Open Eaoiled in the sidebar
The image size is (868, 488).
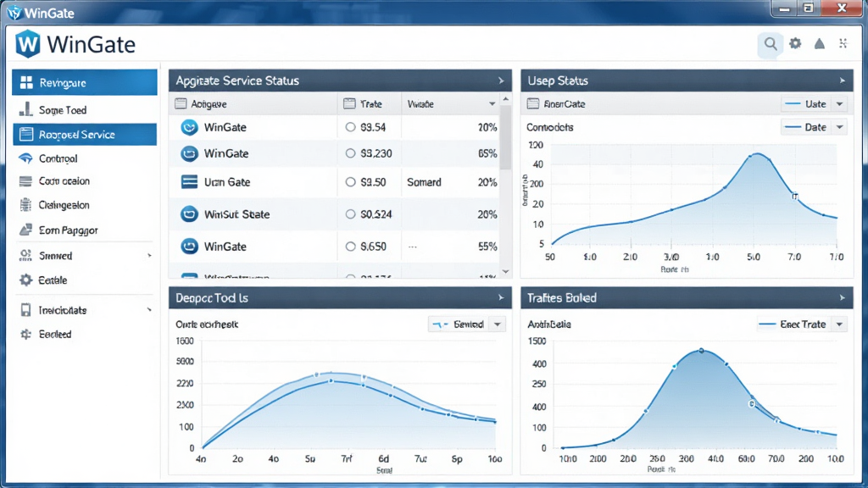click(85, 334)
